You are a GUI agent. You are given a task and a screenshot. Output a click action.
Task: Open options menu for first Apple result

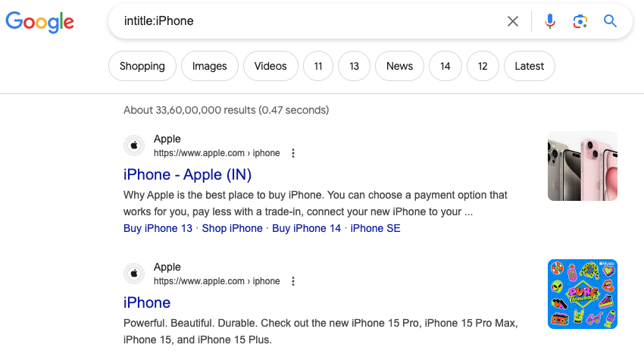tap(293, 153)
